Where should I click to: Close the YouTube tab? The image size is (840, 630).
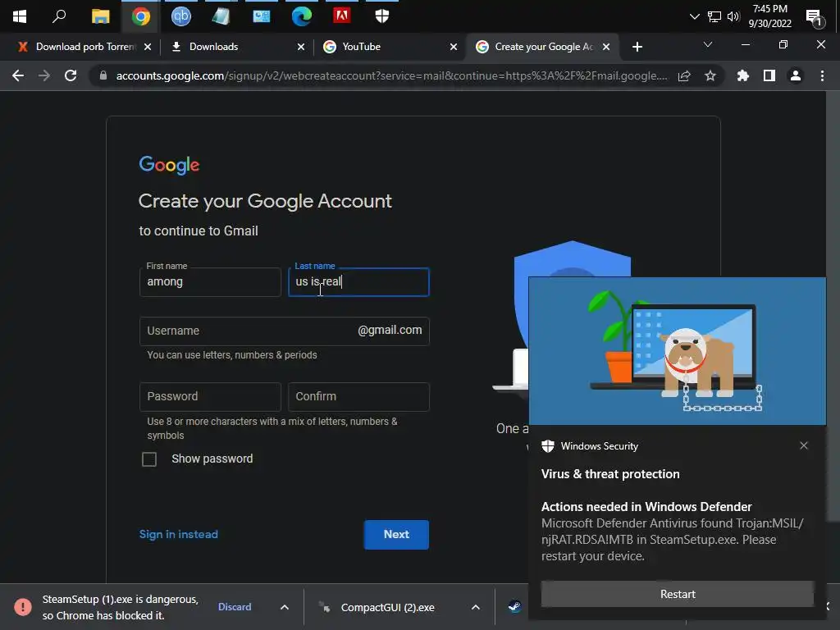[454, 47]
